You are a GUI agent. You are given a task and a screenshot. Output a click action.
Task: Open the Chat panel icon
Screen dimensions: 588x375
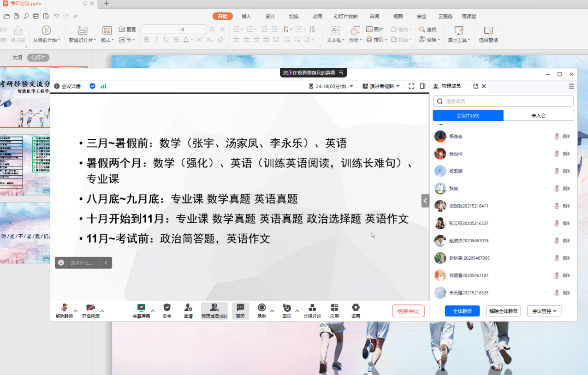(x=240, y=308)
